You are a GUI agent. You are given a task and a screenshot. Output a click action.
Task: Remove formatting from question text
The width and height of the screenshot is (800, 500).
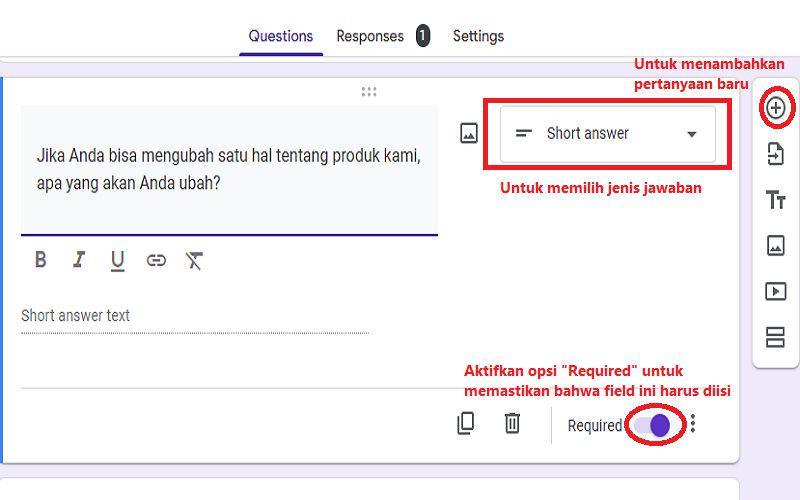pos(194,260)
